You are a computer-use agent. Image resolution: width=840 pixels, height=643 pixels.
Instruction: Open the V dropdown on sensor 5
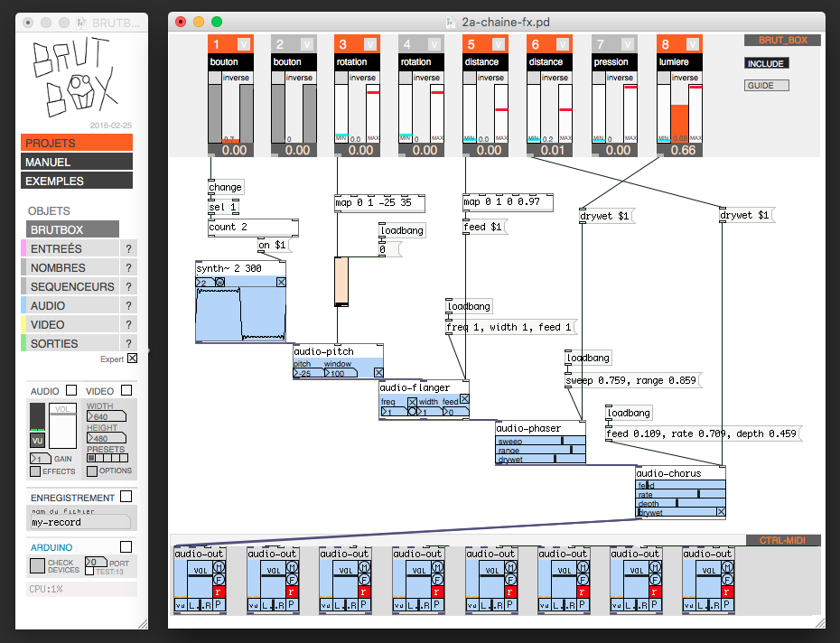tap(499, 44)
